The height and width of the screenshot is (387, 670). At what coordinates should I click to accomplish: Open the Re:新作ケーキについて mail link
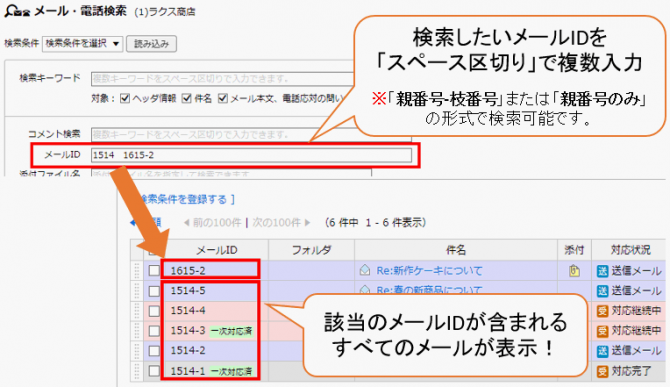429,270
